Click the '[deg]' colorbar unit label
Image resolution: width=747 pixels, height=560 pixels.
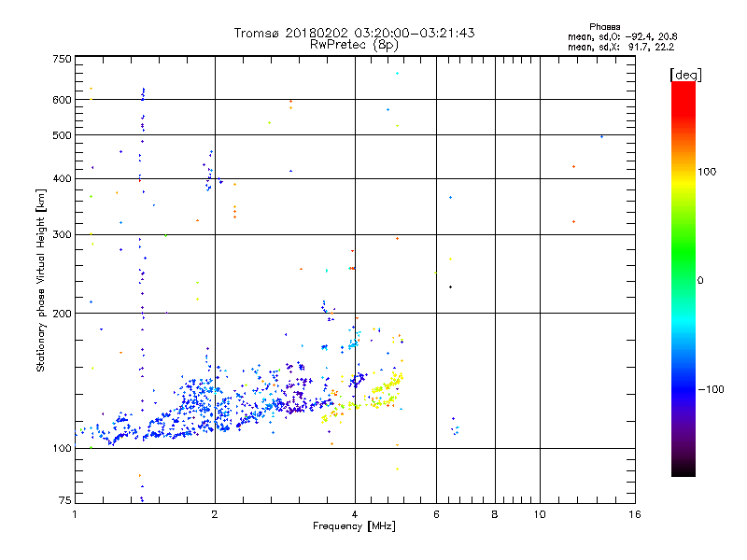click(x=685, y=75)
